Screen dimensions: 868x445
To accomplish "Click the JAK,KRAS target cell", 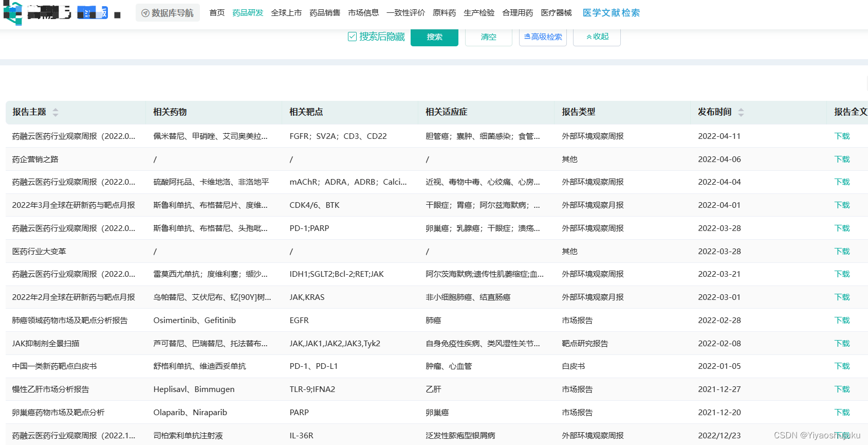I will (x=307, y=297).
